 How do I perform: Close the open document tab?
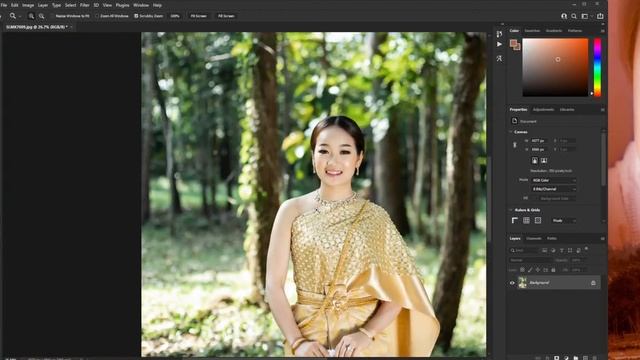tap(71, 27)
